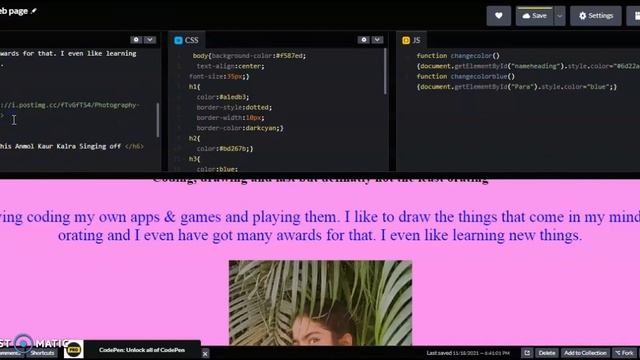Screen dimensions: 640x360
Task: Click the 'Last saved' timestamp in footer
Action: tap(468, 353)
